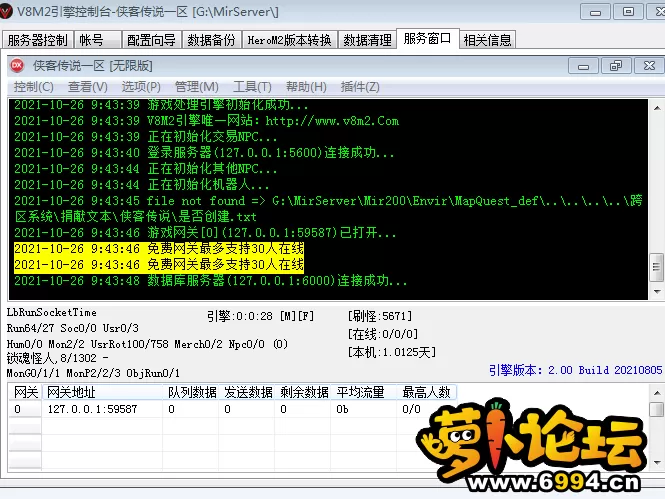Click the 游戏网关[0] 已打开 log line

click(x=205, y=233)
